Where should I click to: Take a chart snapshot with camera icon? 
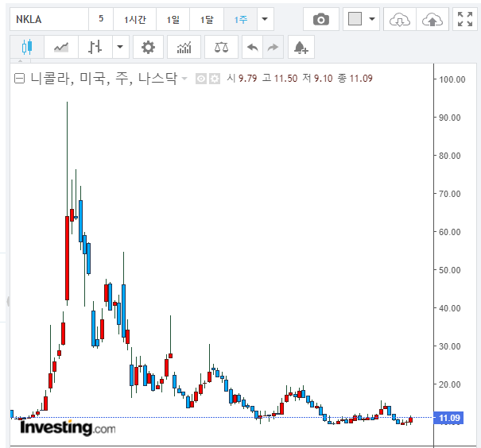click(321, 19)
